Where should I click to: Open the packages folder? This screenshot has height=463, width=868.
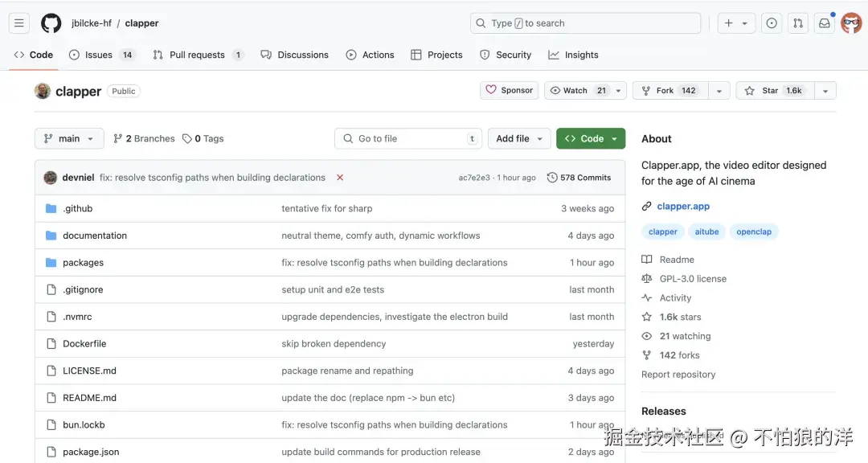click(83, 263)
